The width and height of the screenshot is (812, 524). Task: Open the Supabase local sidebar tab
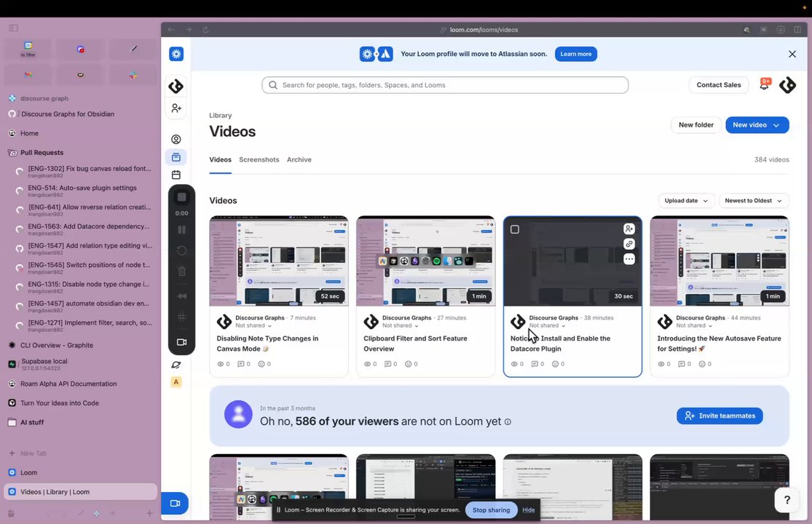click(80, 364)
